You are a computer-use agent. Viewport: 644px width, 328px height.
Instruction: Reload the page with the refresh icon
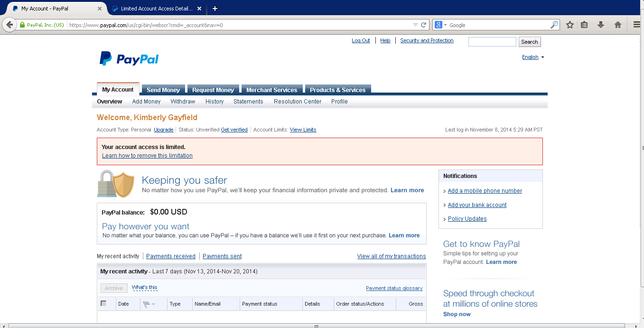pos(424,25)
